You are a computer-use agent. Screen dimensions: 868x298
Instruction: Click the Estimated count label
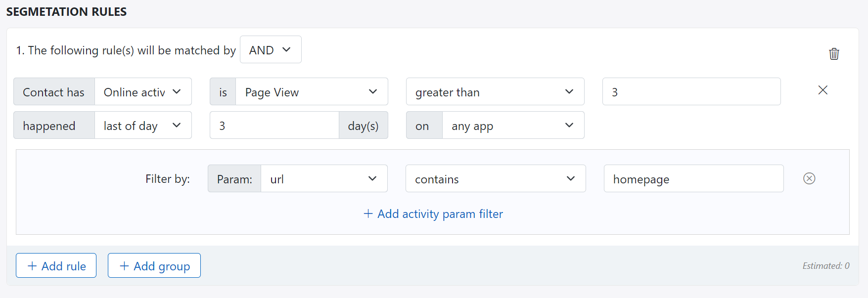point(825,266)
